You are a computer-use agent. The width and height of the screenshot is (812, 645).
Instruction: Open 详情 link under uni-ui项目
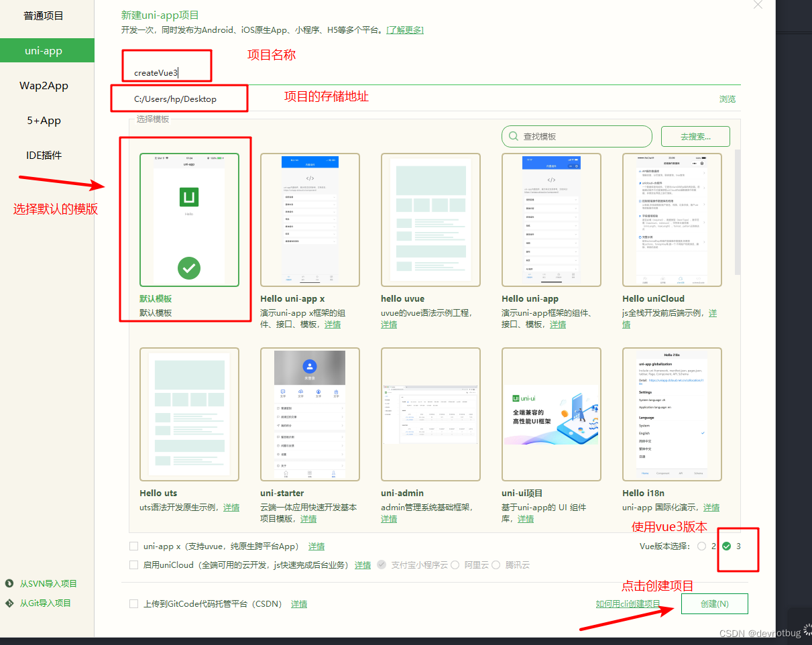point(526,519)
